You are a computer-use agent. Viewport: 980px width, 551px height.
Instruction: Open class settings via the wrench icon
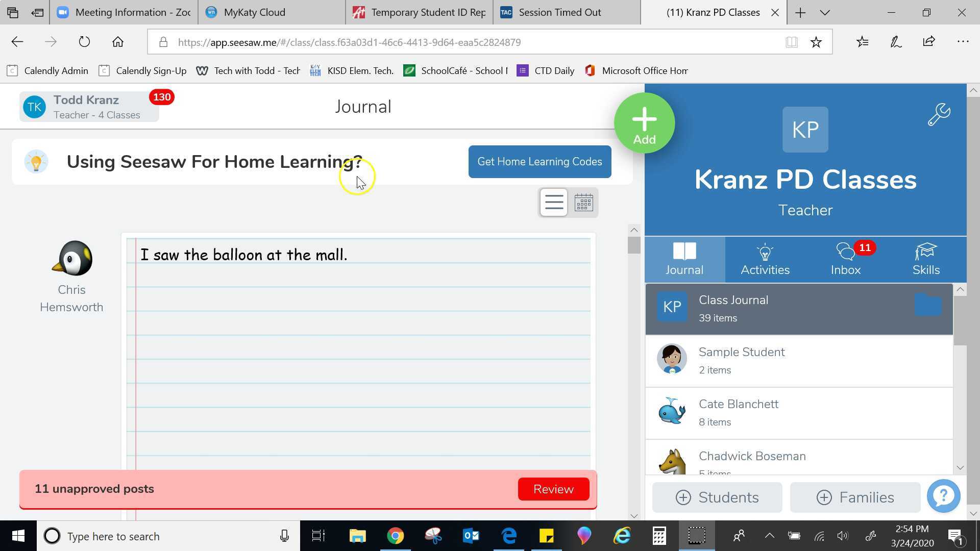pyautogui.click(x=939, y=113)
